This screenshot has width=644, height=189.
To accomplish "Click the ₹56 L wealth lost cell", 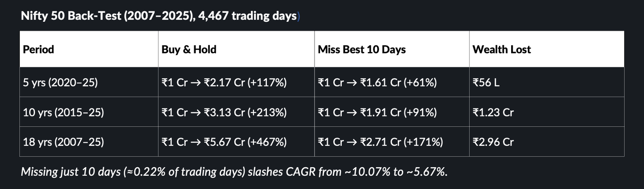I will [x=486, y=83].
